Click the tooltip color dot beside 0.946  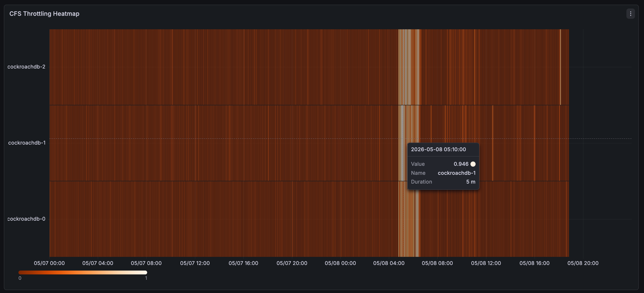pos(473,164)
